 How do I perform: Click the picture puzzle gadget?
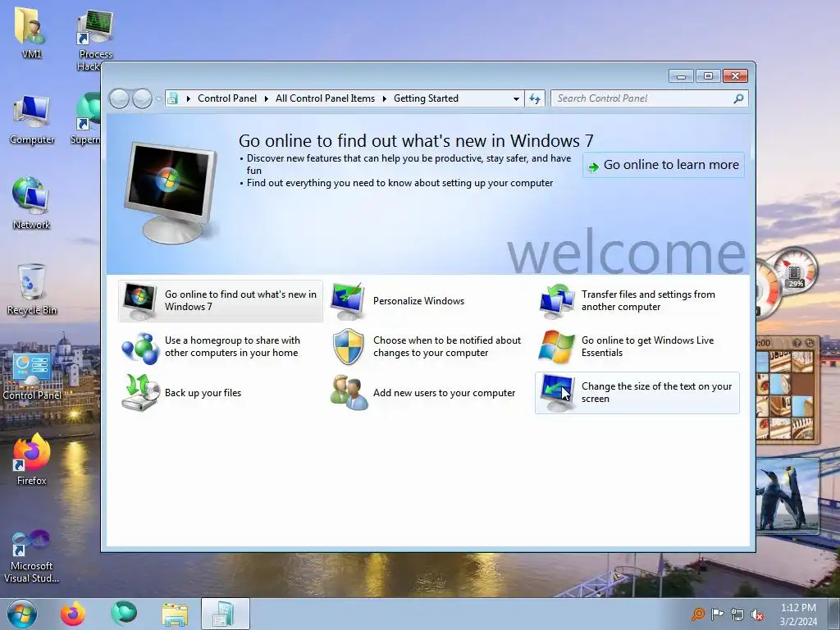coord(787,390)
